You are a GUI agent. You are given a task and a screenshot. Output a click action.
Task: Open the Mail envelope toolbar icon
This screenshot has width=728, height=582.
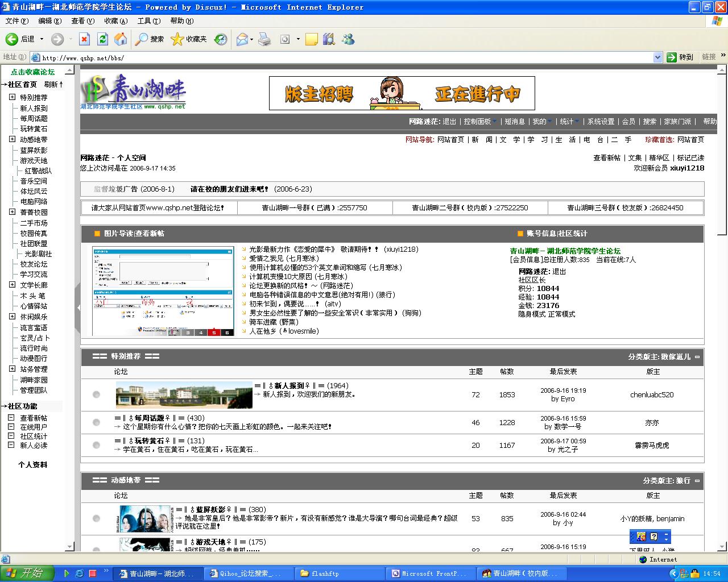pyautogui.click(x=242, y=39)
